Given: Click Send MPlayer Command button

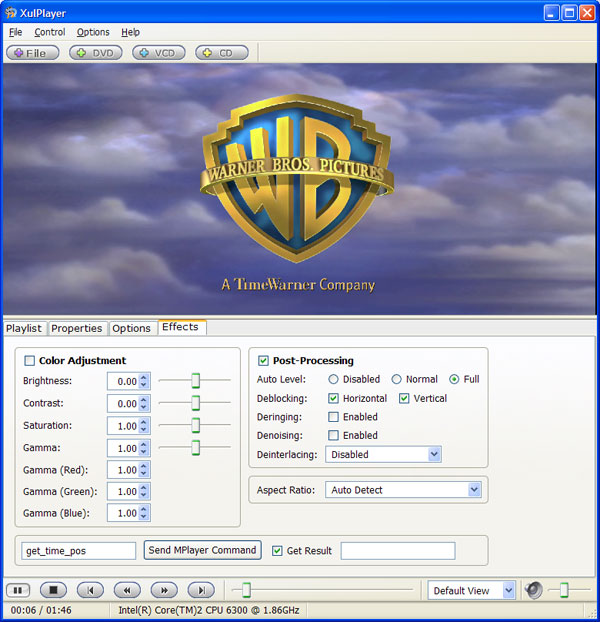Looking at the screenshot, I should 202,550.
